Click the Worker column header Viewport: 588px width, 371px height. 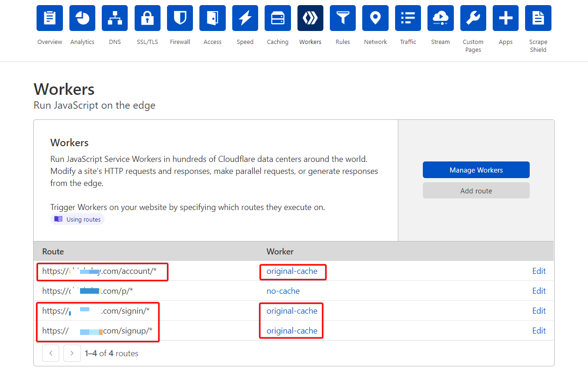tap(280, 252)
